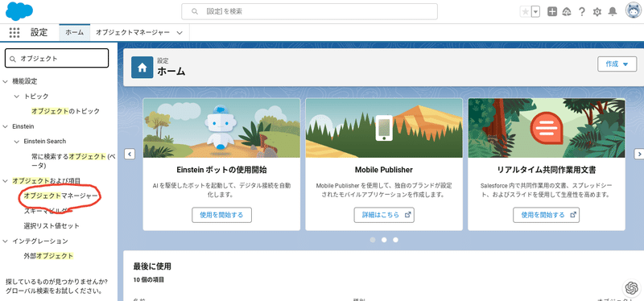Click the ChatGPT extension icon at bottom right
This screenshot has width=644, height=301.
631,288
